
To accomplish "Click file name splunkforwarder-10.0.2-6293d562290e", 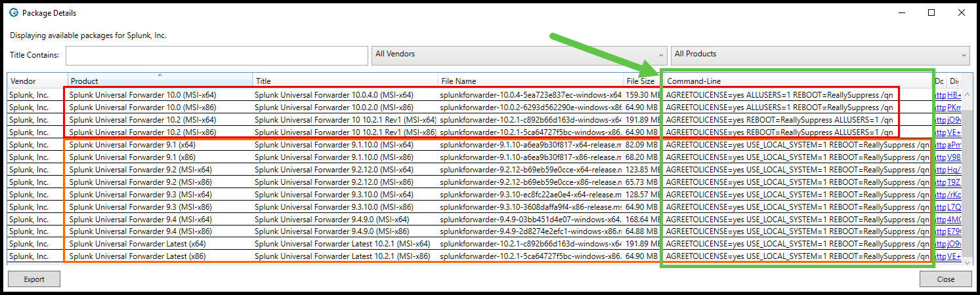I will point(530,108).
